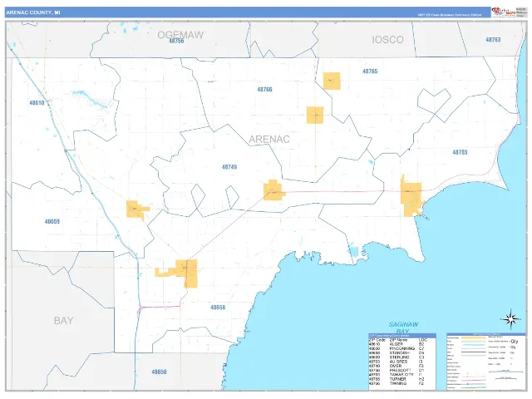Click PRESCOTT in the ZIP index table
Screen dimensions: 532x399
[x=401, y=371]
